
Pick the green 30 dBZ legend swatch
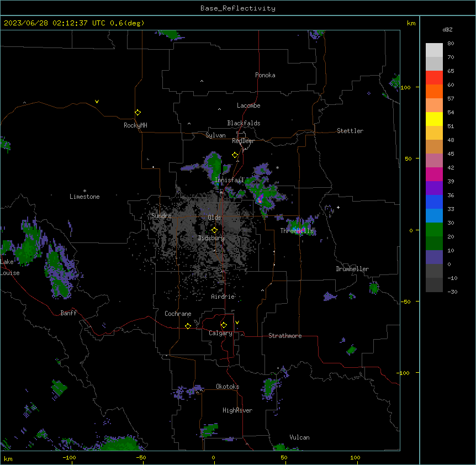click(434, 230)
